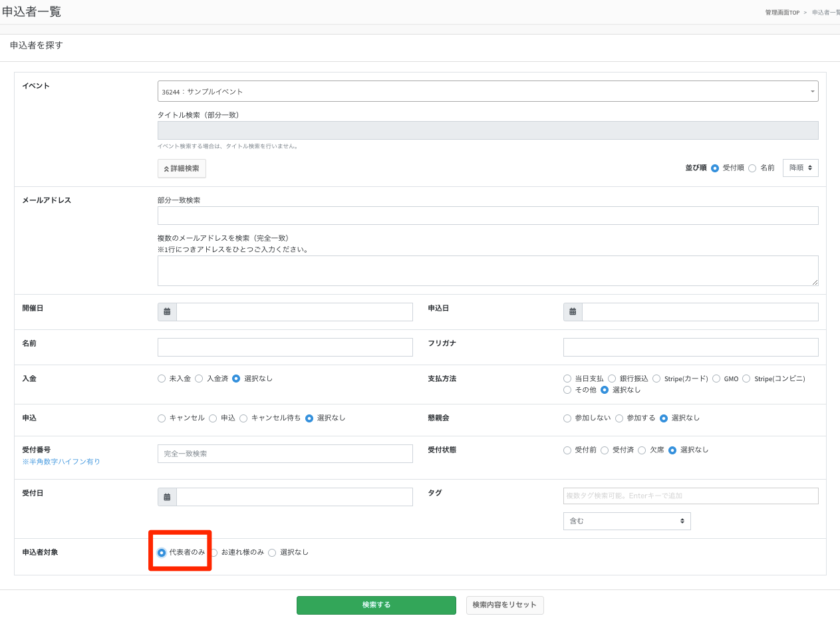Choose Stripe(カード) payment method

coord(656,379)
